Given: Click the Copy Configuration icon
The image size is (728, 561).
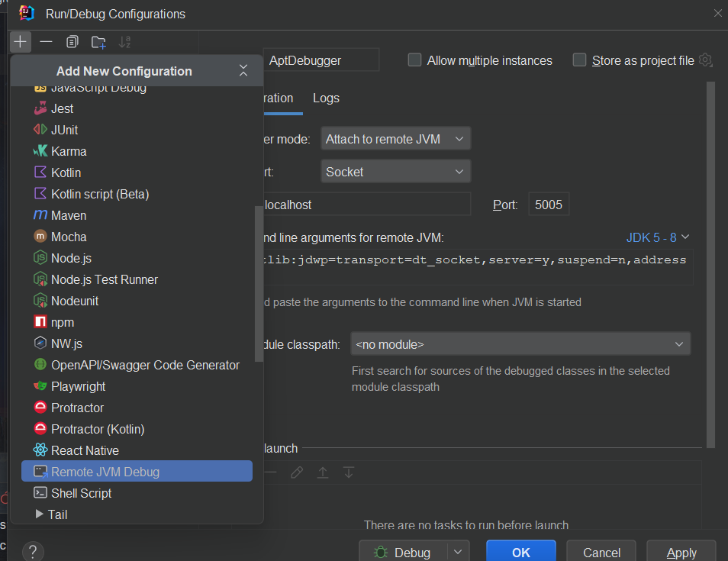Looking at the screenshot, I should [72, 42].
